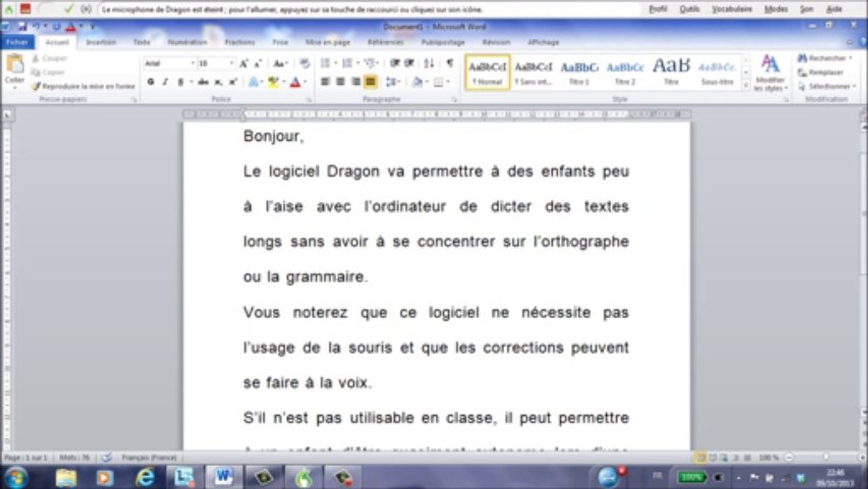Click the Couper cut command
868x489 pixels.
[x=50, y=58]
